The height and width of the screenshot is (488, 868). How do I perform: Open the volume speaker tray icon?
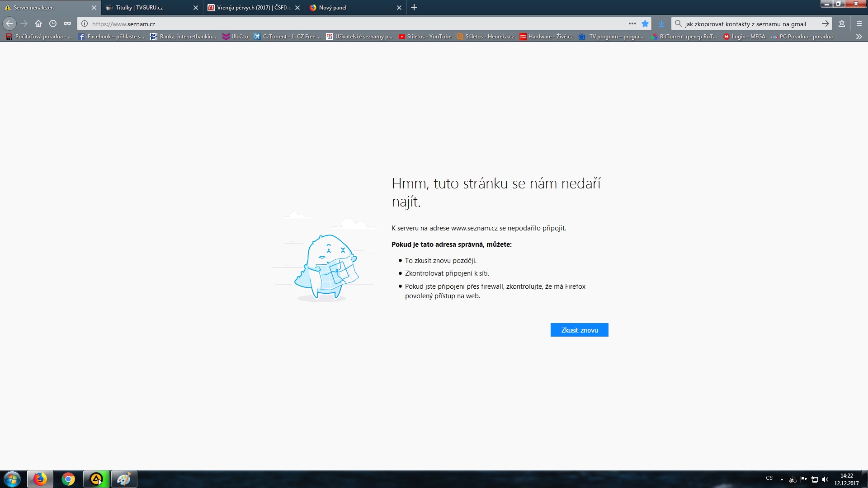pyautogui.click(x=825, y=479)
